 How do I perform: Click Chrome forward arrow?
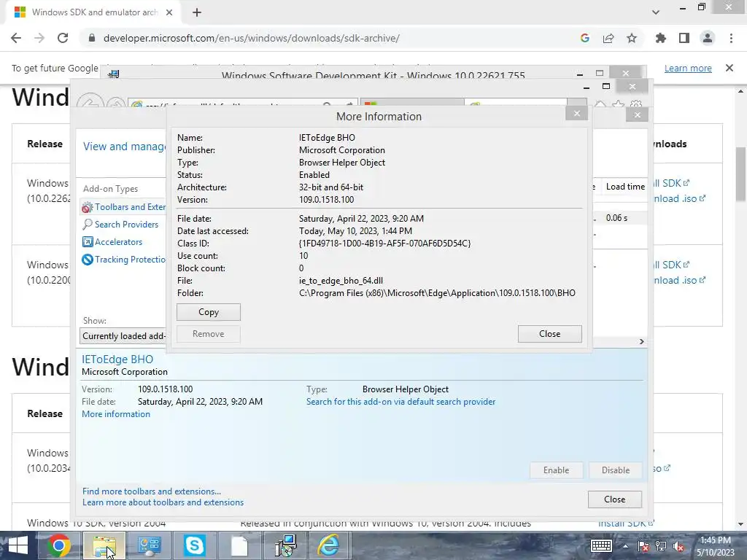39,38
